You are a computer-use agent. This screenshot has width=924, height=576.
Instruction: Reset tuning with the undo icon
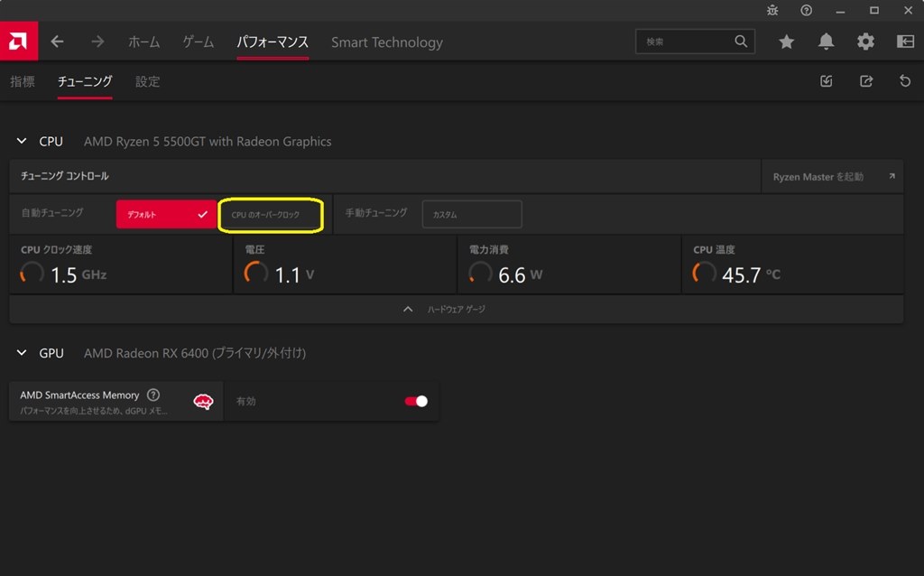[x=905, y=80]
